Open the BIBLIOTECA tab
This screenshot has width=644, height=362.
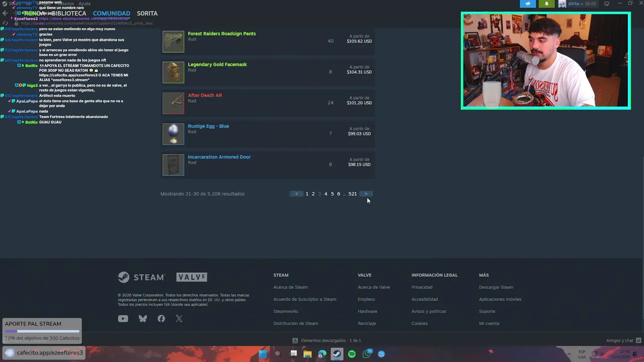(68, 14)
